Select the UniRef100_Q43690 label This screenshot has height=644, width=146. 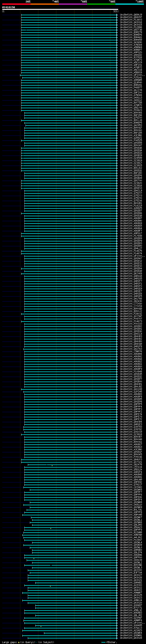click(x=131, y=42)
